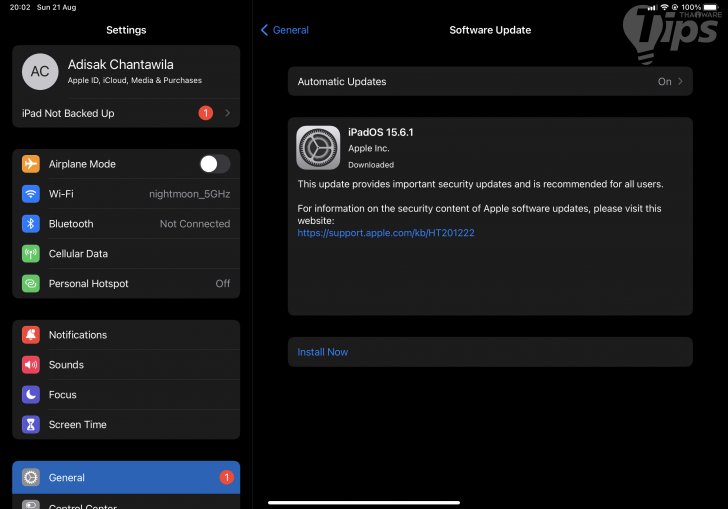
Task: Tap the Bluetooth icon in sidebar
Action: coord(31,224)
